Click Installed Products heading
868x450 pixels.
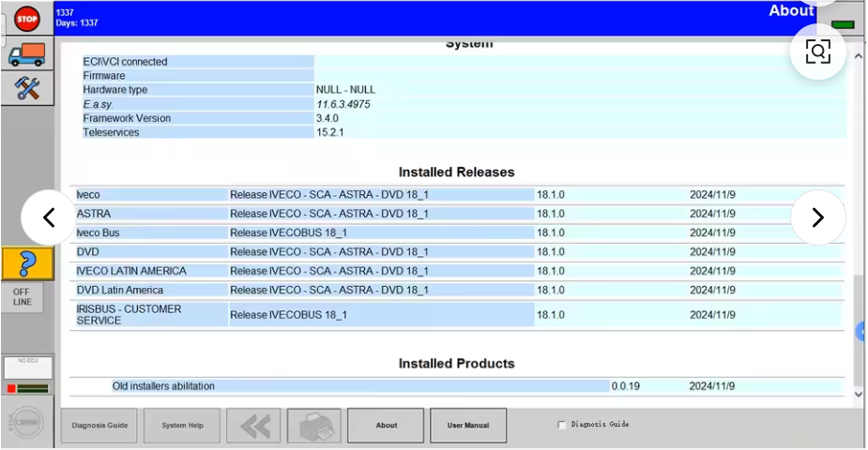coord(457,364)
